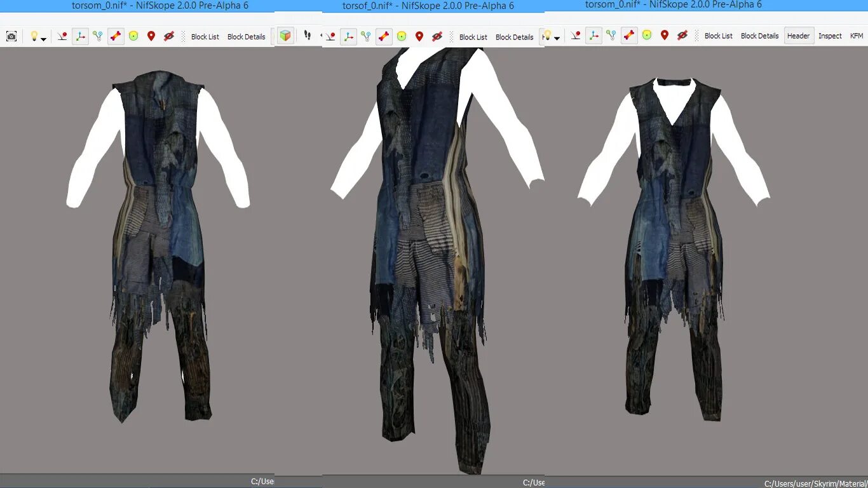The image size is (868, 488).
Task: Select the outfit mesh in left torsom_0 viewport
Action: click(x=160, y=248)
